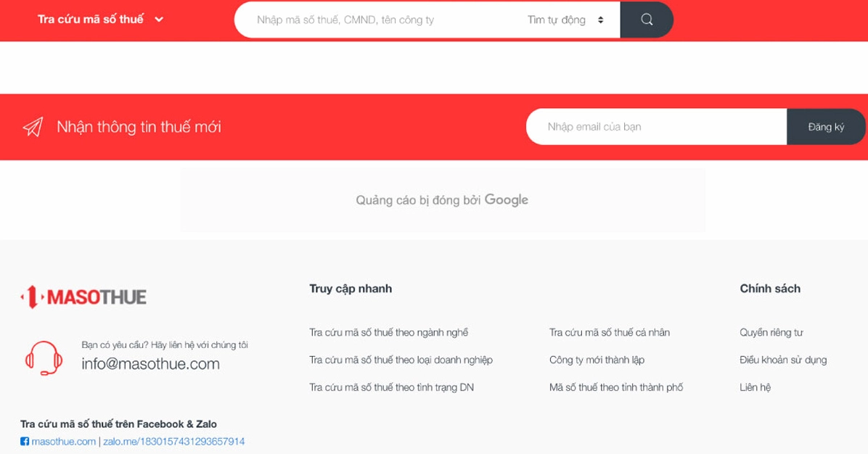Open 'Tra cứu mã số thuế theo tình trạng DN'

pyautogui.click(x=391, y=387)
